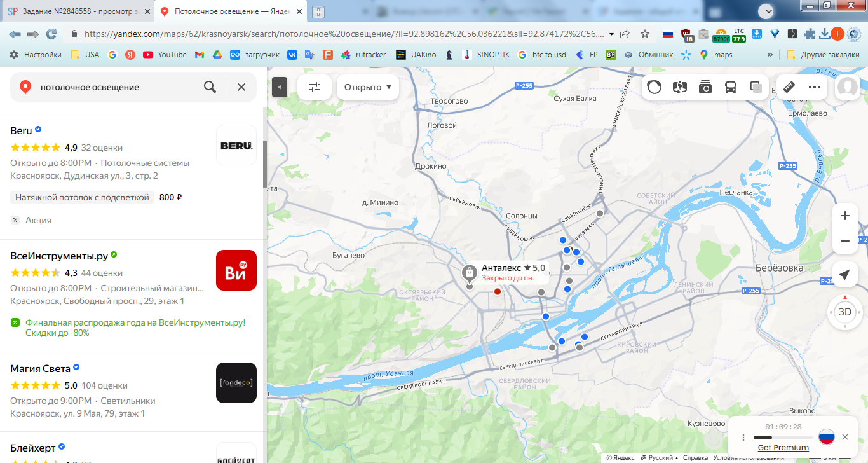
Task: Click the search field containing потолочное освещение
Action: pyautogui.click(x=118, y=87)
